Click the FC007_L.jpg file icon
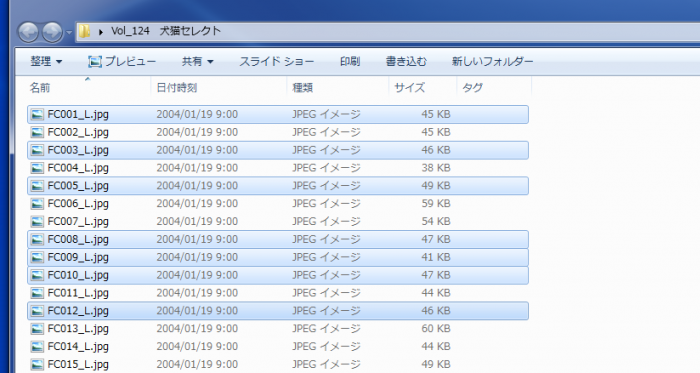Screen dimensions: 700x373 point(37,222)
